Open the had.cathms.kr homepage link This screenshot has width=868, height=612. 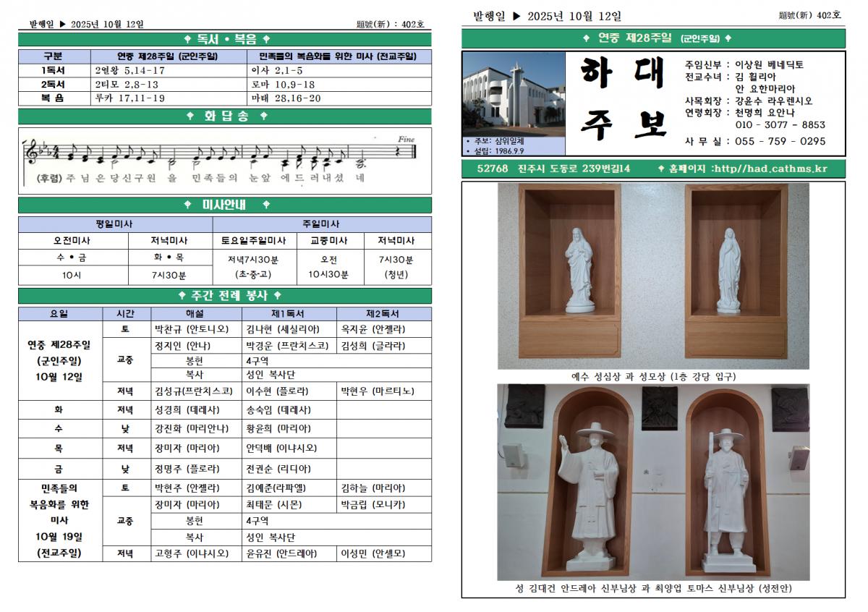click(x=769, y=169)
